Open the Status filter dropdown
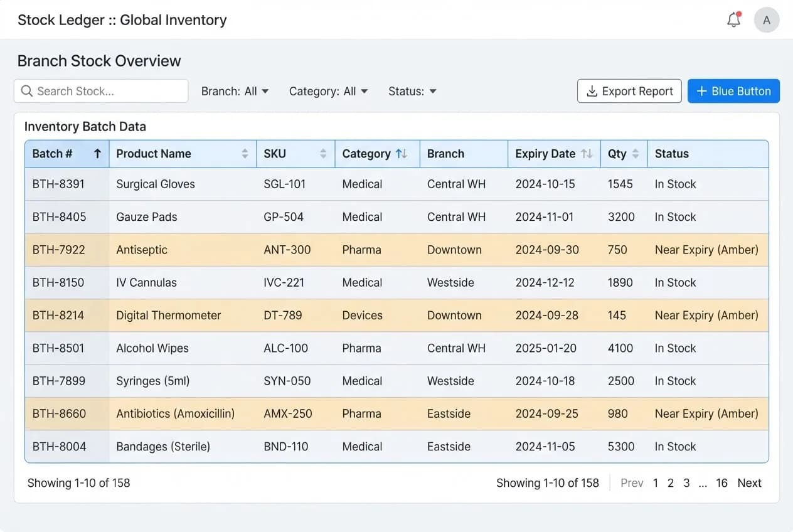 [412, 91]
